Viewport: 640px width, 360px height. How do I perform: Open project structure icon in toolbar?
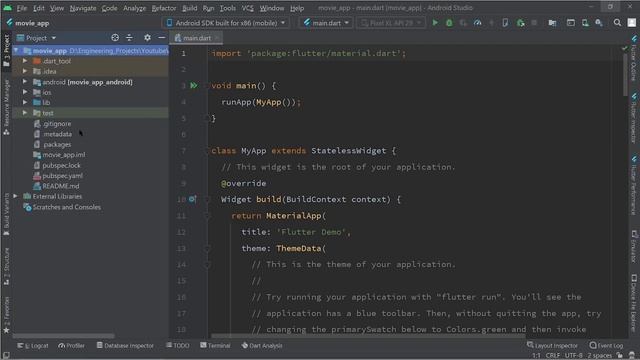pos(552,23)
